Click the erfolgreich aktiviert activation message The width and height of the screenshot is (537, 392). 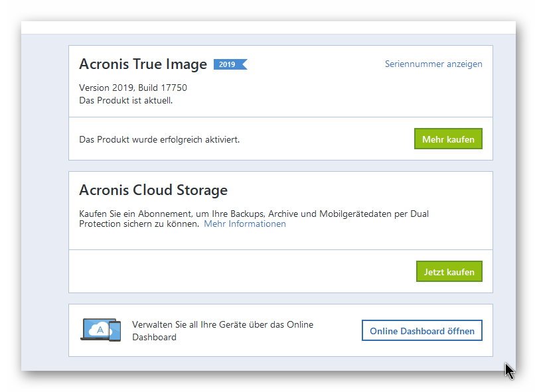click(159, 139)
